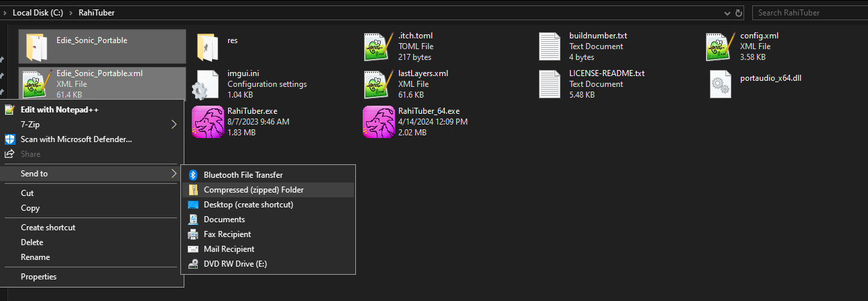Send to Compressed (zipped) Folder
Screen dimensions: 868x301
(x=268, y=190)
